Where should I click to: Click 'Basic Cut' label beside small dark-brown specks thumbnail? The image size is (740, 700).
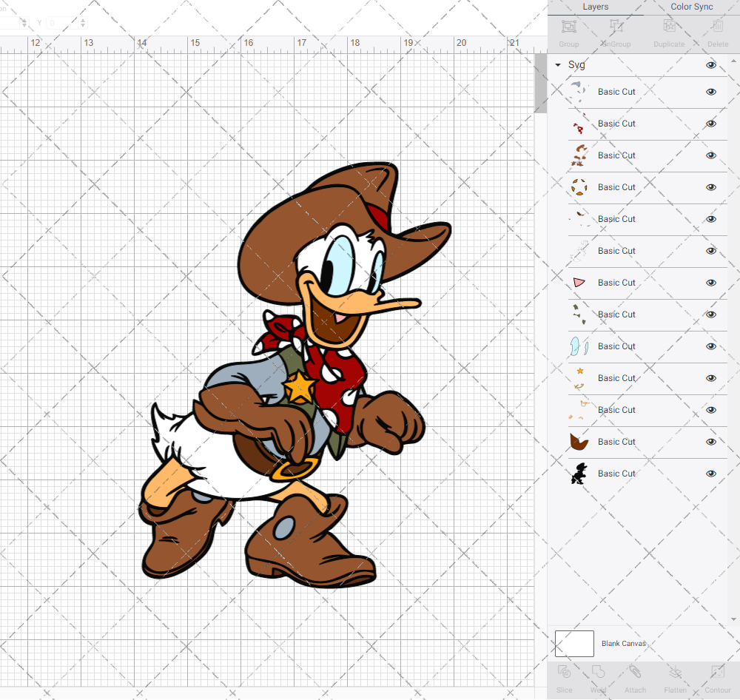pos(616,219)
